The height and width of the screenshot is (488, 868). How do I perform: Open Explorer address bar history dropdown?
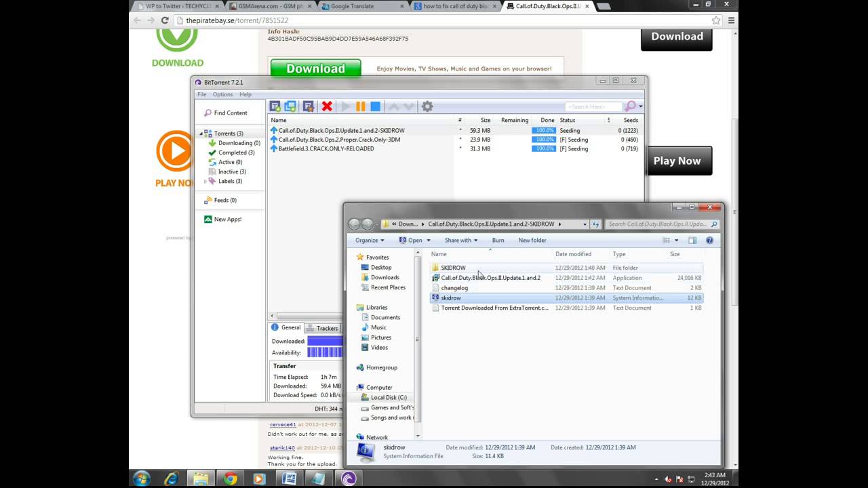pyautogui.click(x=585, y=224)
